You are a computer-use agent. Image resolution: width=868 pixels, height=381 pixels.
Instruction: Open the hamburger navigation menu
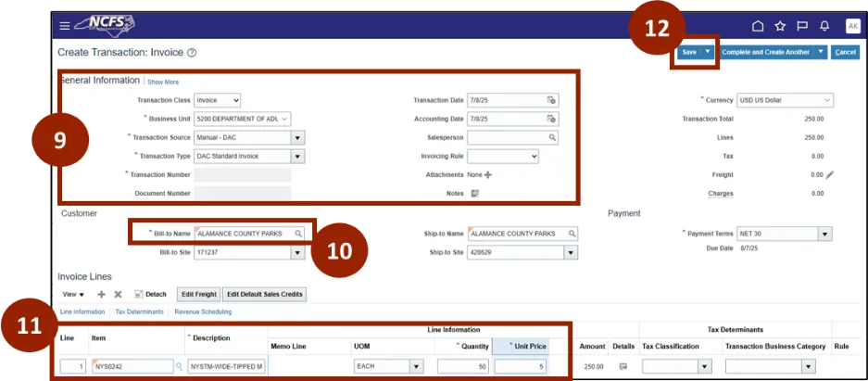(x=65, y=25)
